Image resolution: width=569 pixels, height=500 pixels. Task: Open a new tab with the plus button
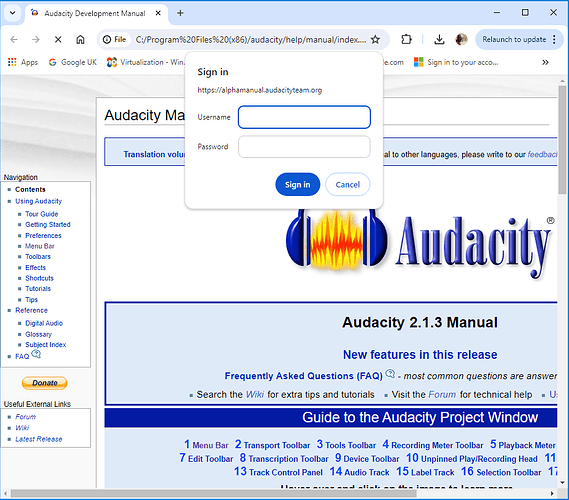180,13
